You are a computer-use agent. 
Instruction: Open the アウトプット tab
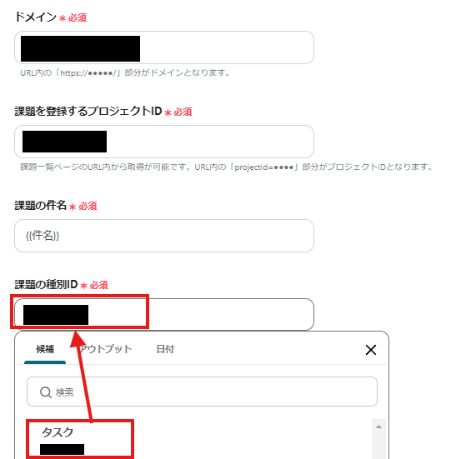pyautogui.click(x=105, y=349)
